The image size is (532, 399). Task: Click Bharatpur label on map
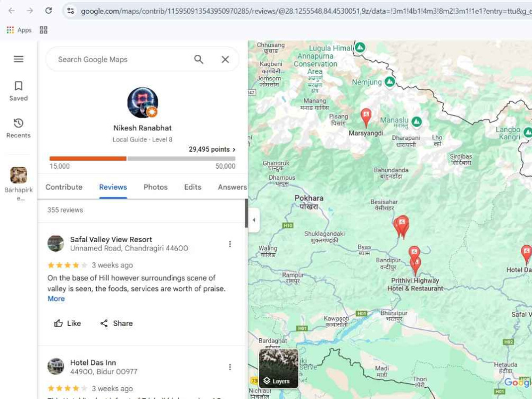click(394, 315)
